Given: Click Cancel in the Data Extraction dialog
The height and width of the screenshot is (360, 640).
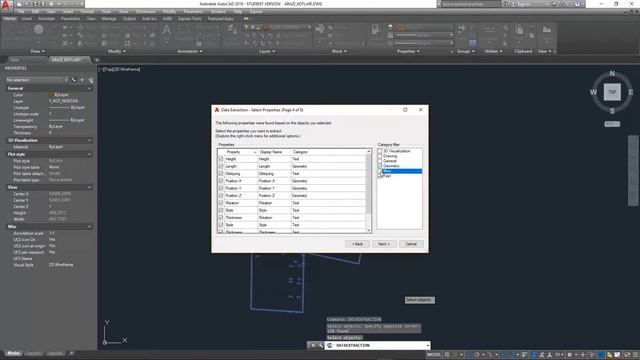Looking at the screenshot, I should click(411, 244).
